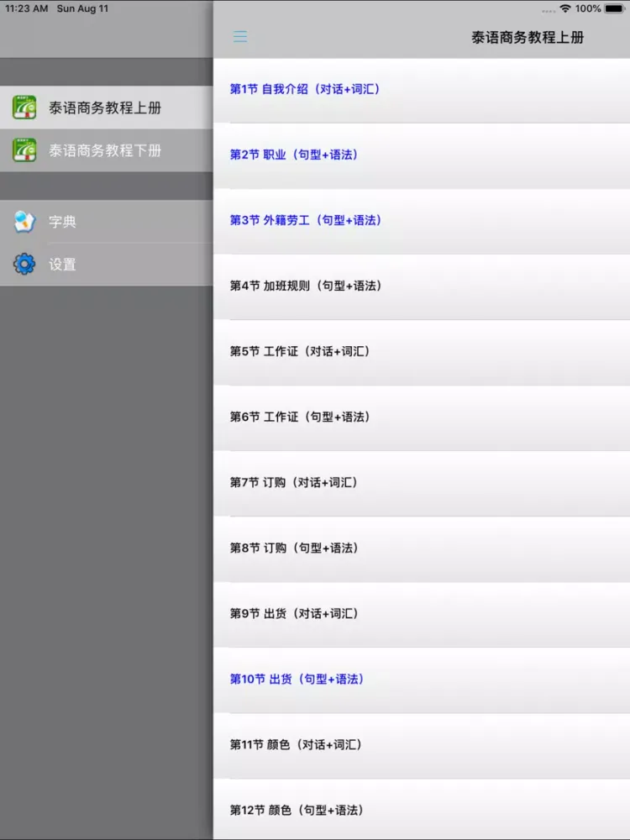Tap the 100% battery percentage

(x=588, y=8)
